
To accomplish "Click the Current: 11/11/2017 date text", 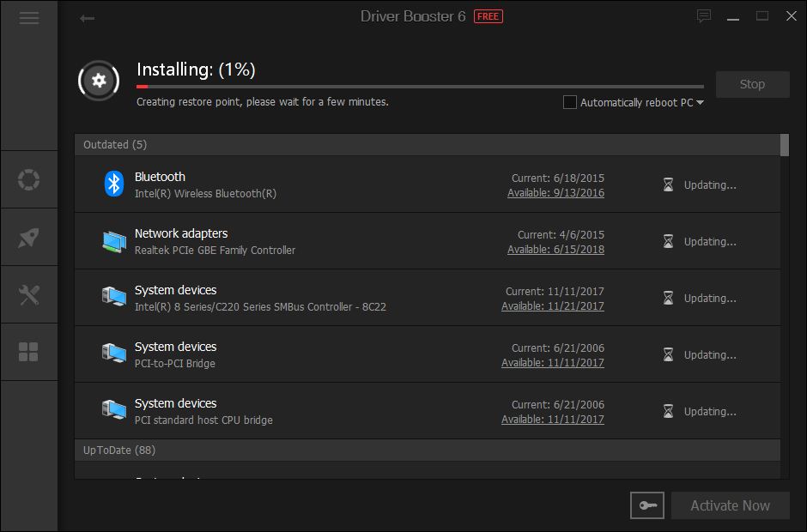I will [555, 291].
